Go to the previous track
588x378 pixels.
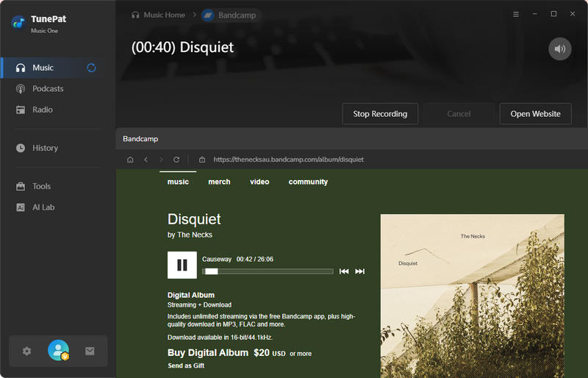[x=343, y=271]
